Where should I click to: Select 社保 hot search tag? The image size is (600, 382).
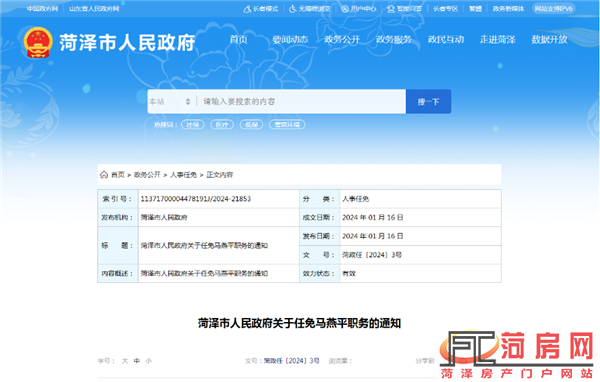[193, 124]
